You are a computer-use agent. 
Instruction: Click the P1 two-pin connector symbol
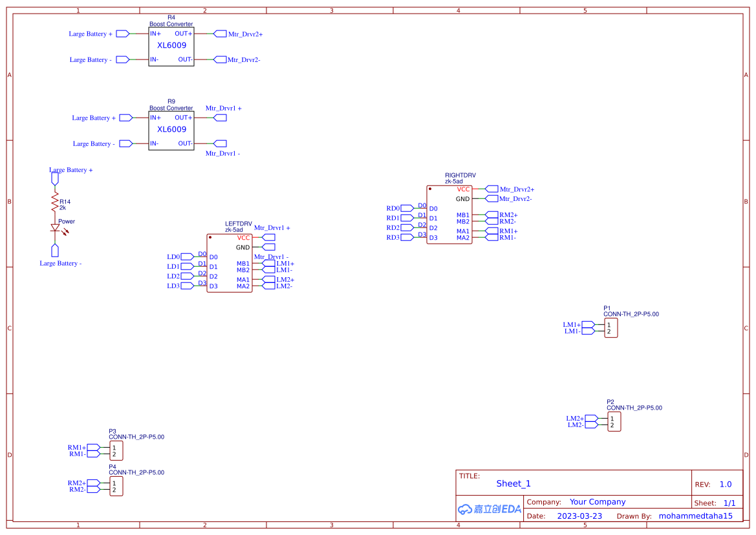(x=611, y=328)
